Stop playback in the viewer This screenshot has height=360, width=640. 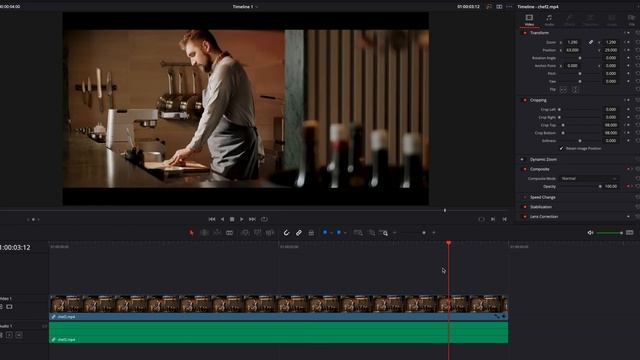coord(232,219)
